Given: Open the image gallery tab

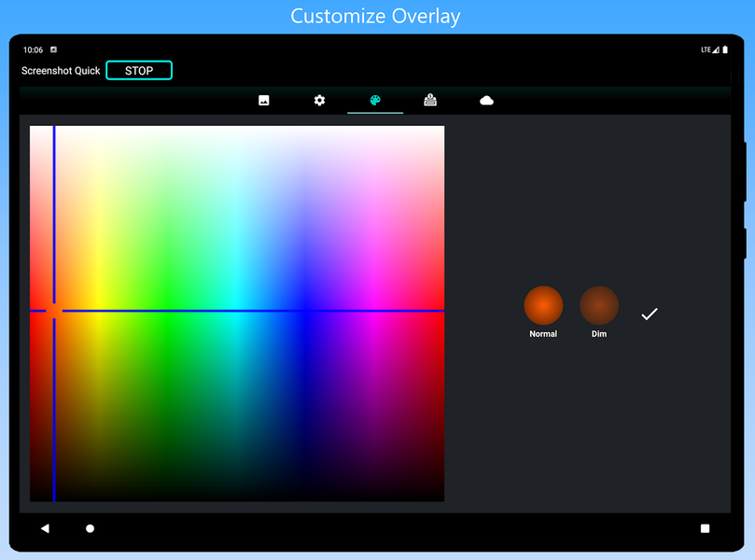Looking at the screenshot, I should (x=264, y=101).
